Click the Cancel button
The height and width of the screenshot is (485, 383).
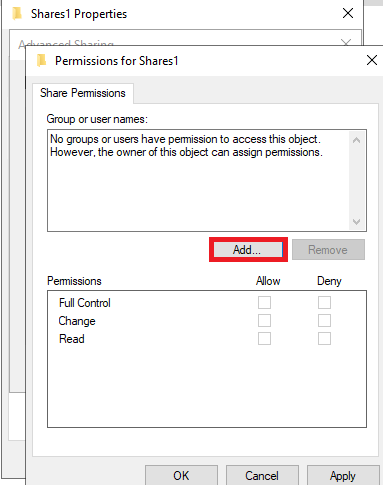pyautogui.click(x=262, y=475)
